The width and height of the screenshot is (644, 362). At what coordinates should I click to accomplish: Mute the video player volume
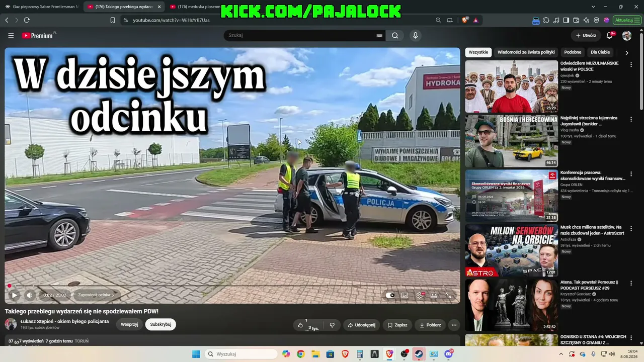click(30, 295)
